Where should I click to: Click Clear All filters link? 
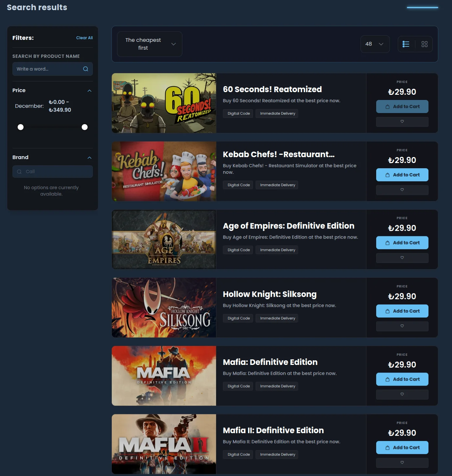pos(84,38)
